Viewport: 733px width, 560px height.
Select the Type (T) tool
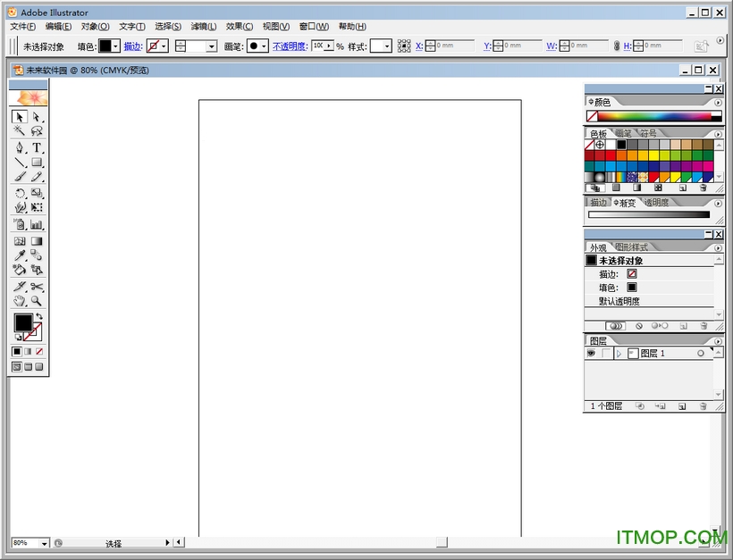pos(37,148)
